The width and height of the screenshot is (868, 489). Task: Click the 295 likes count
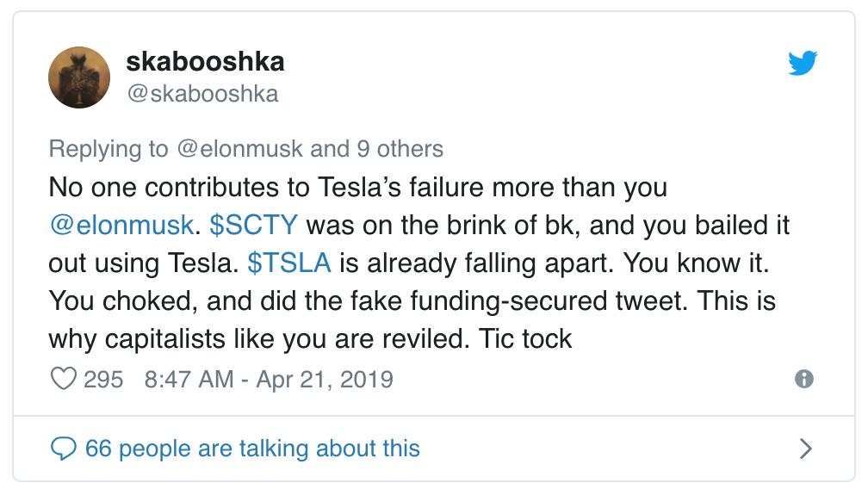coord(103,380)
